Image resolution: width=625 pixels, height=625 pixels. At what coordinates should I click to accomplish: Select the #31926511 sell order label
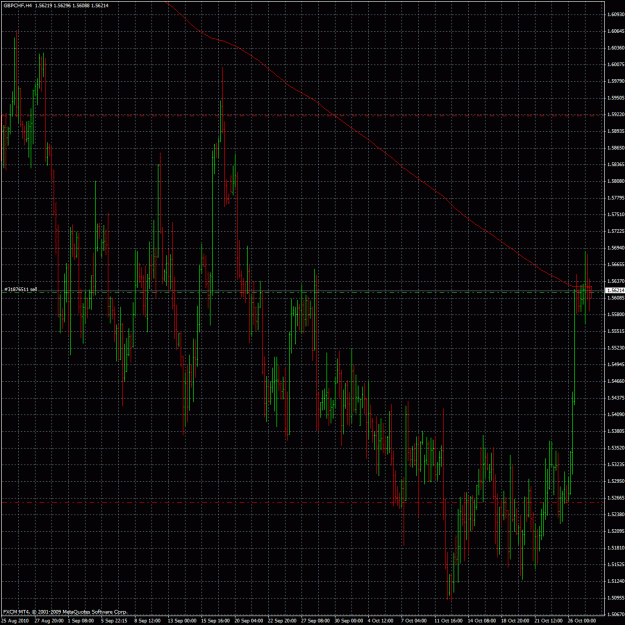click(21, 289)
